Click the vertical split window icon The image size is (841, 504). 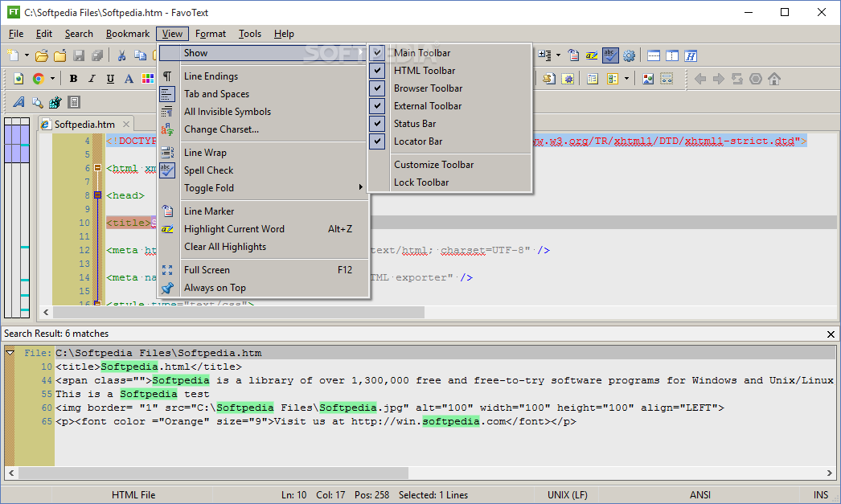coord(672,55)
